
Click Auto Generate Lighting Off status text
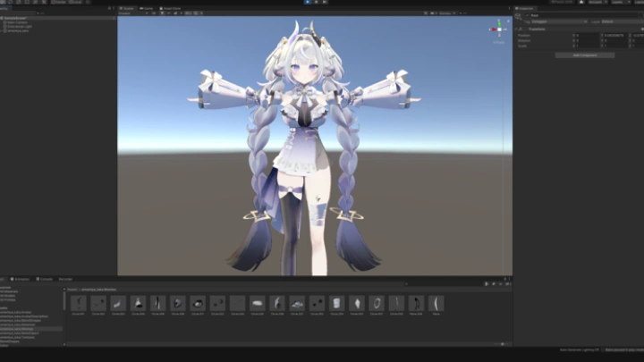(579, 349)
